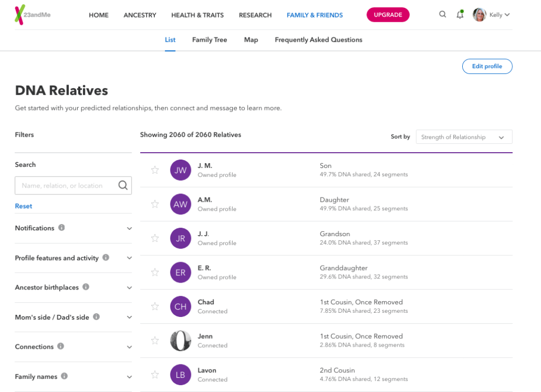
Task: Click the info icon next to Family names
Action: coord(64,376)
